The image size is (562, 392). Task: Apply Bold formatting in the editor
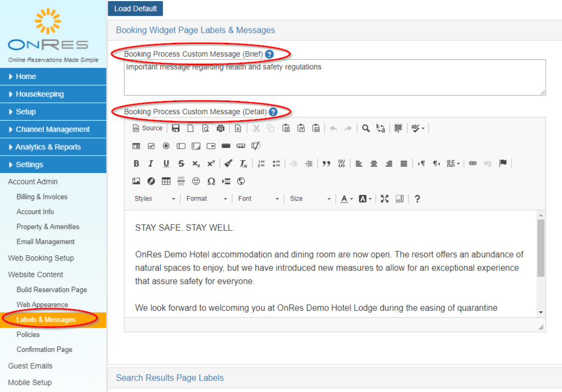pos(136,163)
